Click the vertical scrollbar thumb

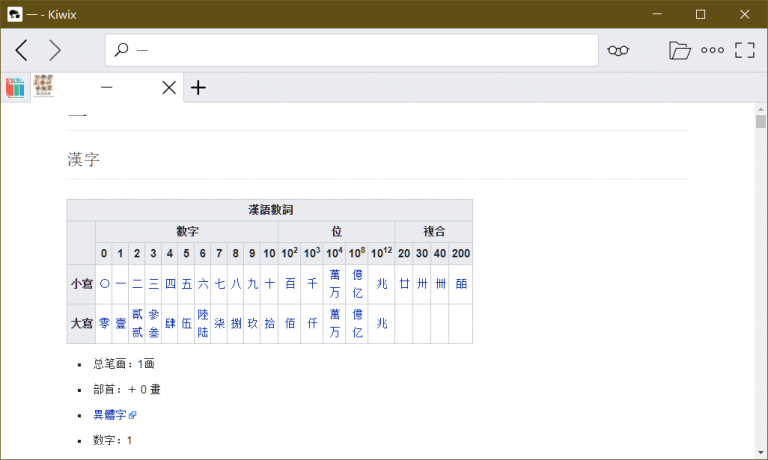pyautogui.click(x=761, y=121)
